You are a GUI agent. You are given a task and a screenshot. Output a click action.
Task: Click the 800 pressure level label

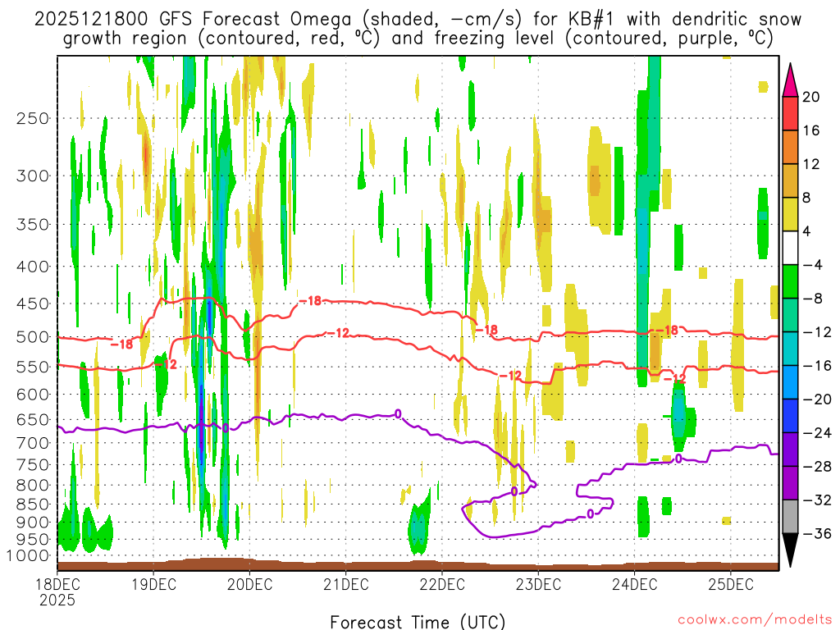click(33, 486)
